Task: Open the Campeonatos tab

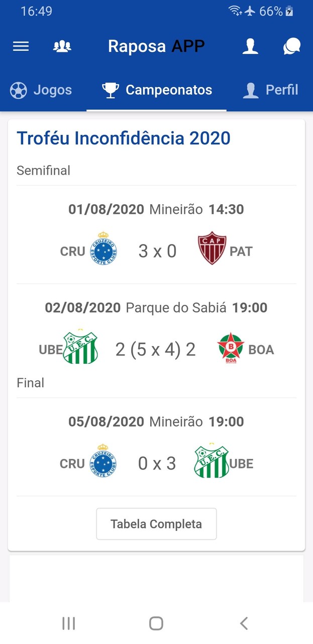Action: 156,90
